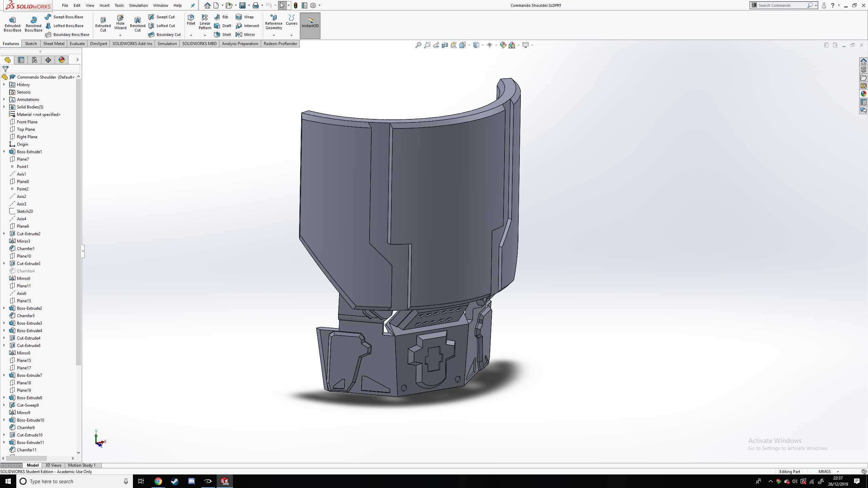Click the Motion Study 1 tab
The width and height of the screenshot is (868, 488).
click(81, 465)
